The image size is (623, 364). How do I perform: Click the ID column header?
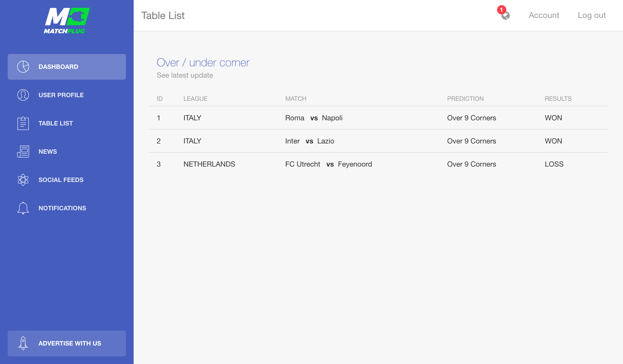[160, 99]
